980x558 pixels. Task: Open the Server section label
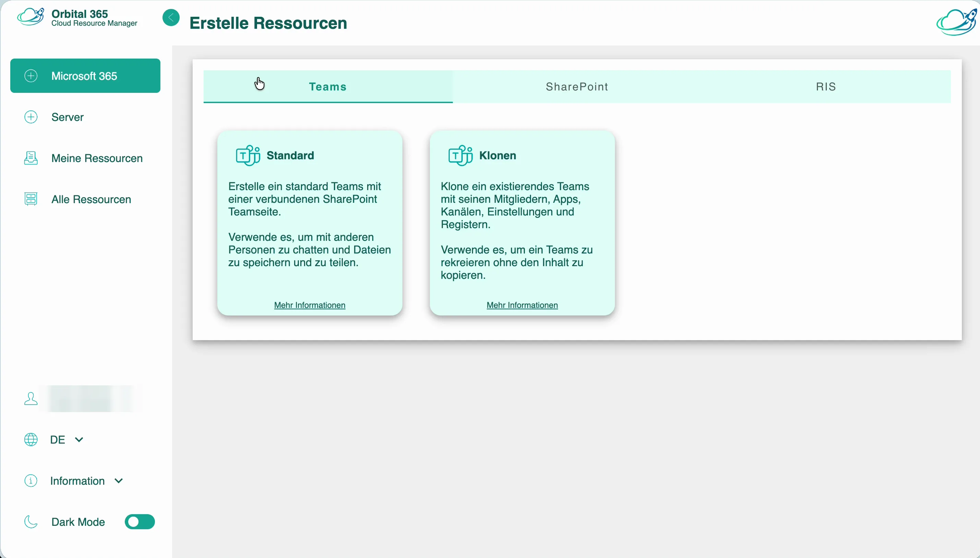click(x=68, y=117)
